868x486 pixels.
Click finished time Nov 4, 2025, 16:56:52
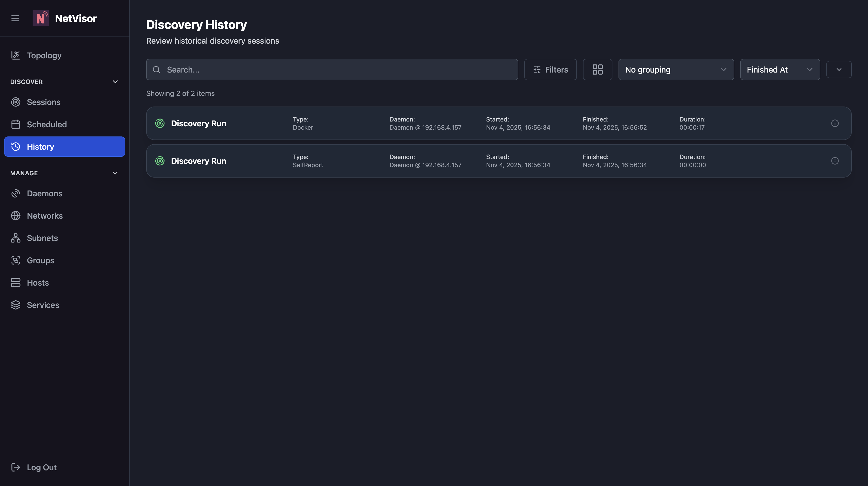coord(615,127)
